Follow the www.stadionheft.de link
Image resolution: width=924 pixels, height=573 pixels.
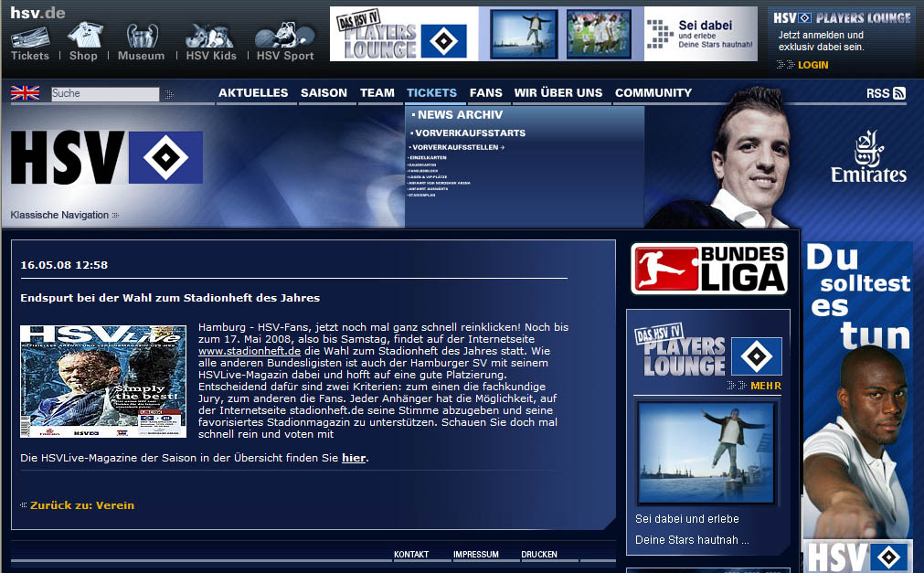click(250, 350)
